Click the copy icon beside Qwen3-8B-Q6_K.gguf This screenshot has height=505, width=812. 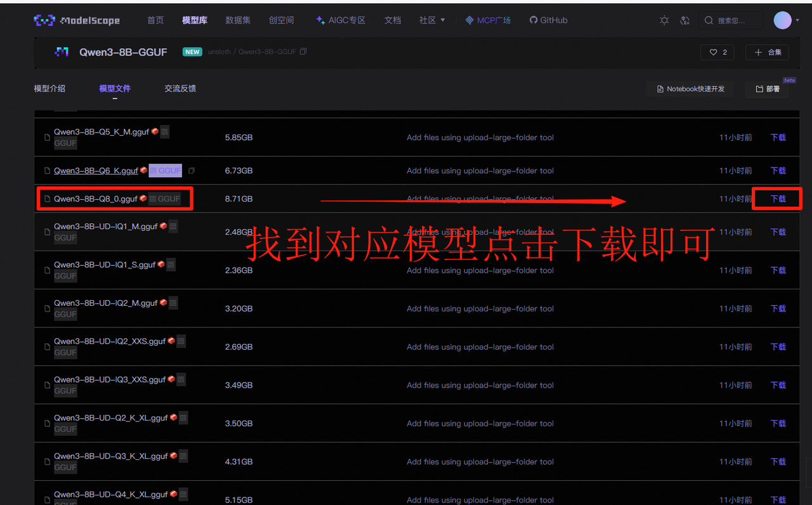[192, 171]
